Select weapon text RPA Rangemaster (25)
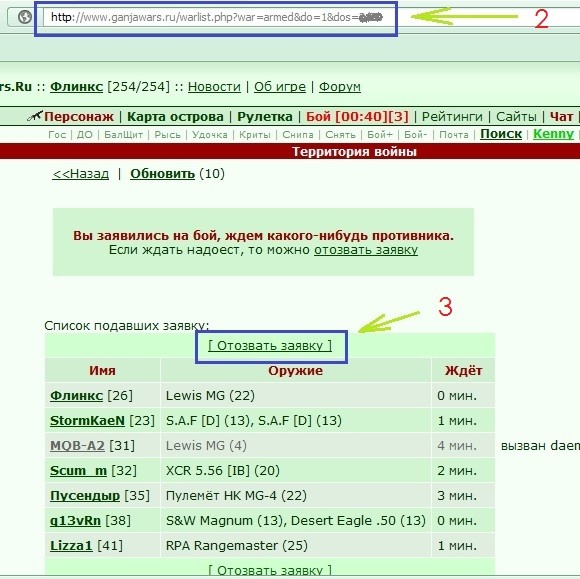The height and width of the screenshot is (579, 580). pos(237,546)
